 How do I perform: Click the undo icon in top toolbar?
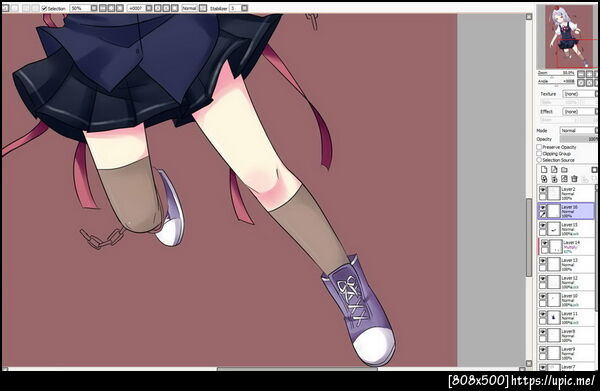5,8
